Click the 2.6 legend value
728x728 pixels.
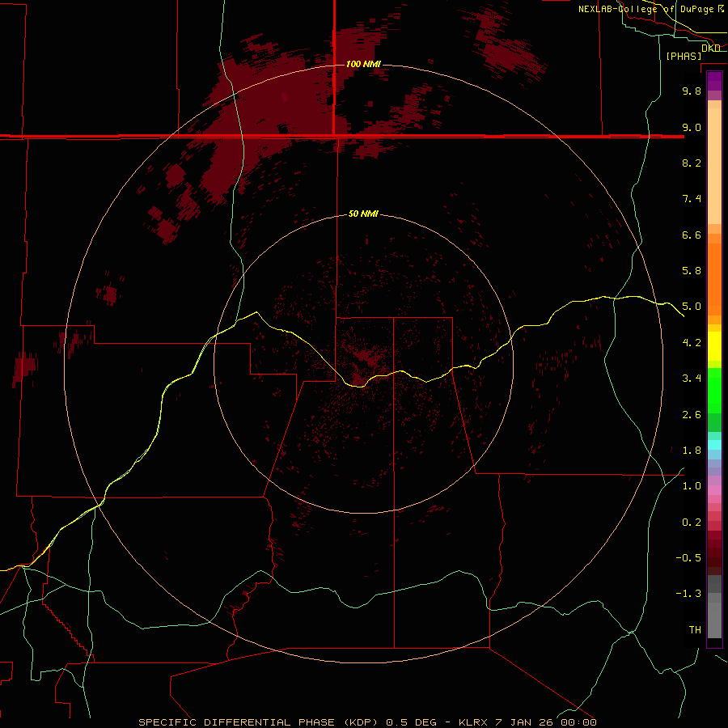click(692, 414)
